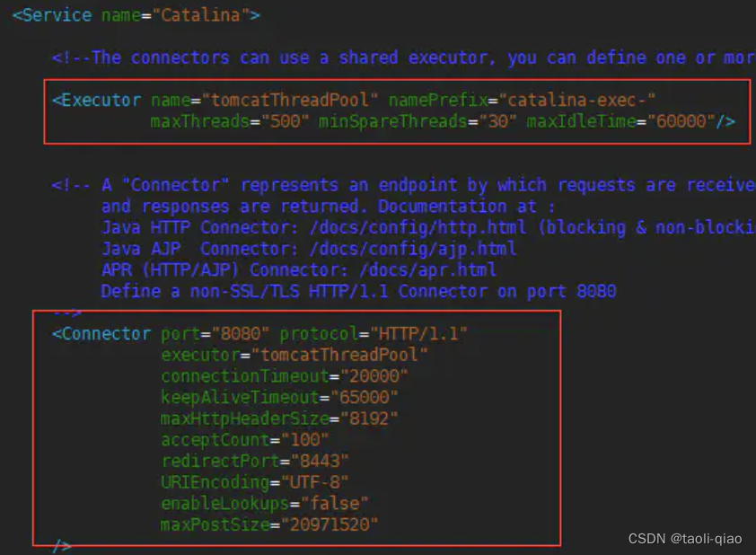Click the minSpareThreads="30" attribute
This screenshot has height=555, width=756.
pos(418,121)
